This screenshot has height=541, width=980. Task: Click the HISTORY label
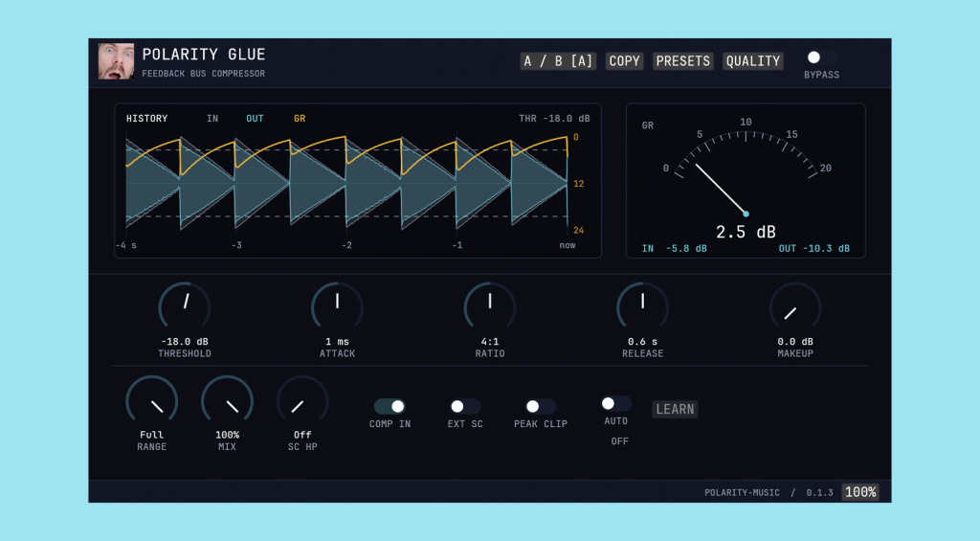(146, 118)
